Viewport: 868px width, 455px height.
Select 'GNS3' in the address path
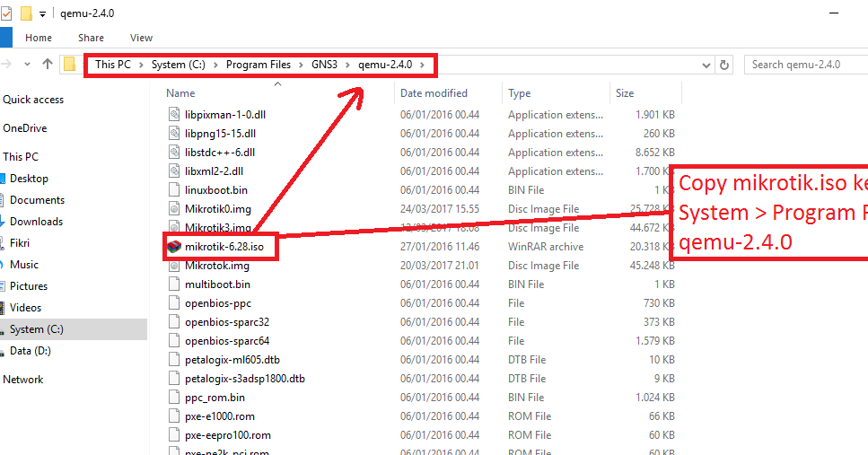pyautogui.click(x=324, y=65)
